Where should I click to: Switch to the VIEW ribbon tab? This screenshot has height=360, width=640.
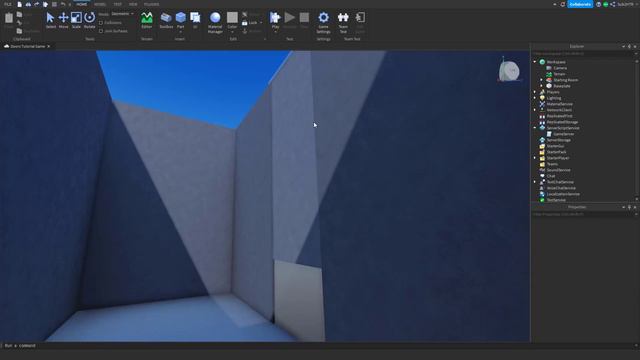coord(133,4)
